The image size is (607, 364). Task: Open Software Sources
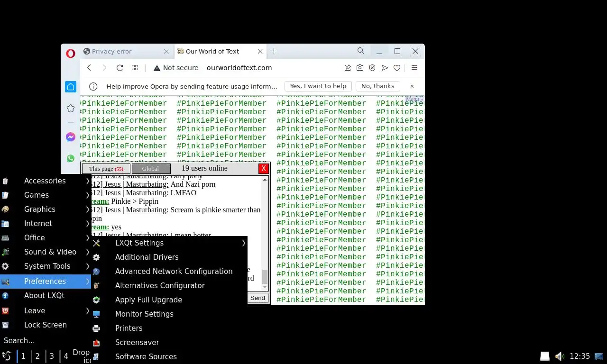pyautogui.click(x=169, y=357)
